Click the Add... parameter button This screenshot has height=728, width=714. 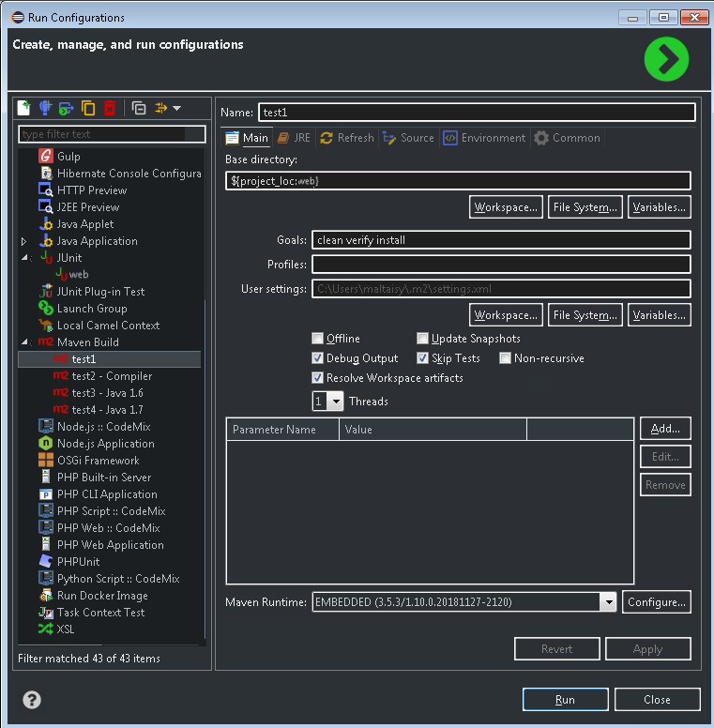(665, 429)
